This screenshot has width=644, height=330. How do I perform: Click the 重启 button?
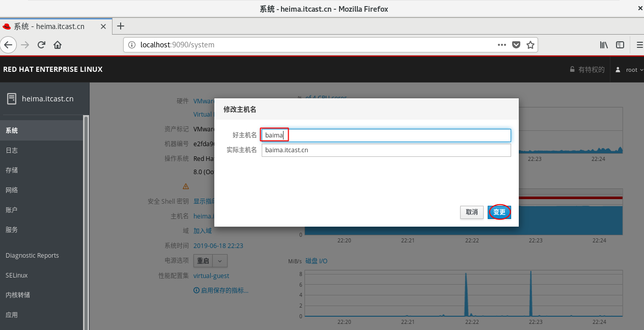click(203, 261)
